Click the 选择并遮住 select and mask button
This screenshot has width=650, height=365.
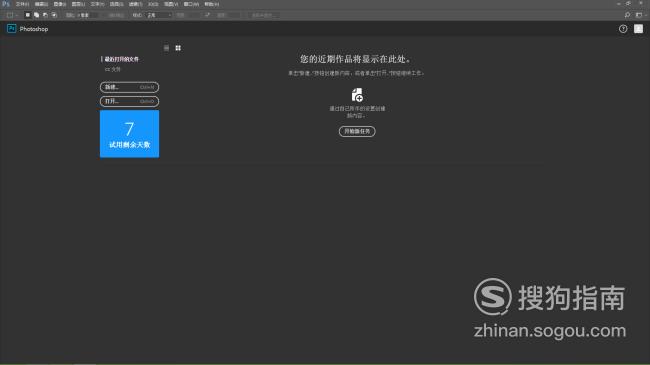(x=264, y=15)
